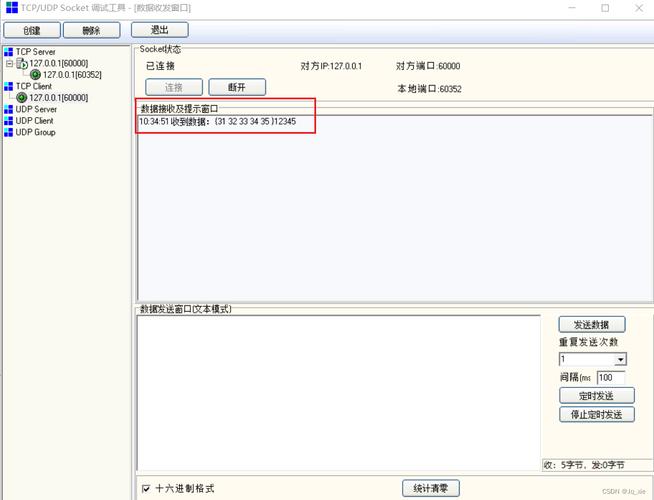Viewport: 654px width, 500px height.
Task: Click the 对方IP:127.0.0.1 status text
Action: coord(331,66)
